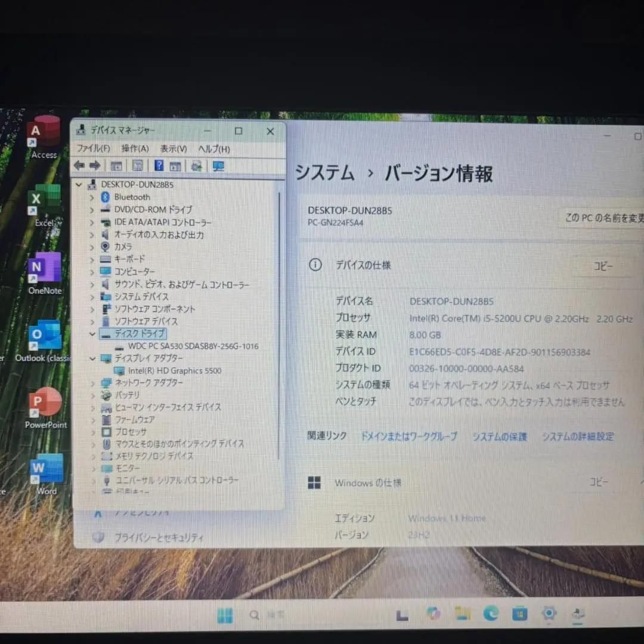
Task: Click the Forward arrow in Device Manager toolbar
Action: [x=95, y=166]
